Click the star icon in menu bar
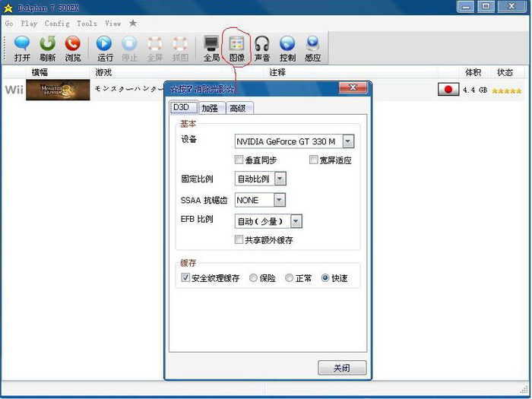This screenshot has width=532, height=399. click(x=133, y=23)
